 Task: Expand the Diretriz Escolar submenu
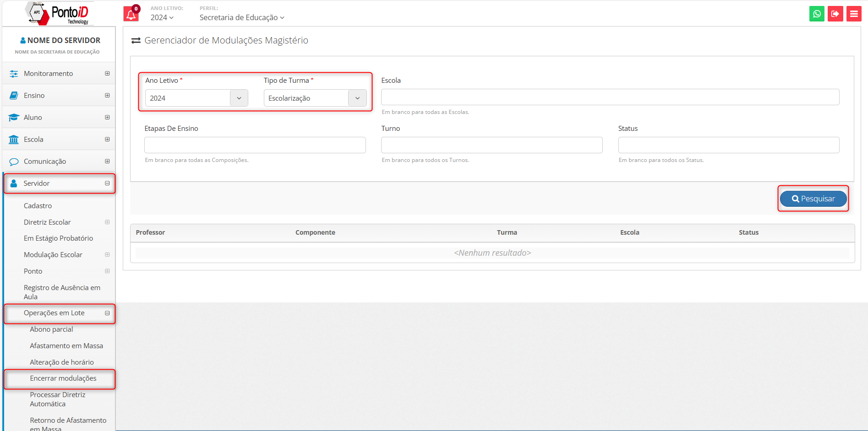[x=107, y=222]
